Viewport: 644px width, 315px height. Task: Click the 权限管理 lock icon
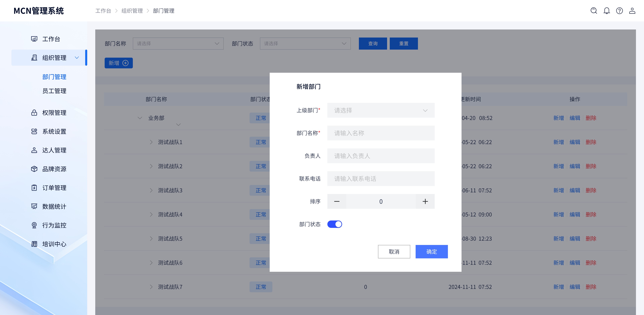(x=34, y=113)
